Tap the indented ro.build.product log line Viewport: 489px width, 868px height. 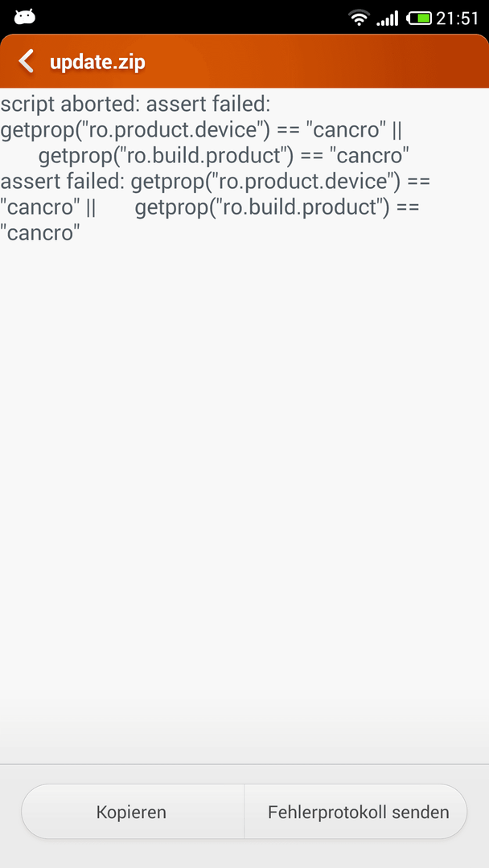click(x=223, y=156)
